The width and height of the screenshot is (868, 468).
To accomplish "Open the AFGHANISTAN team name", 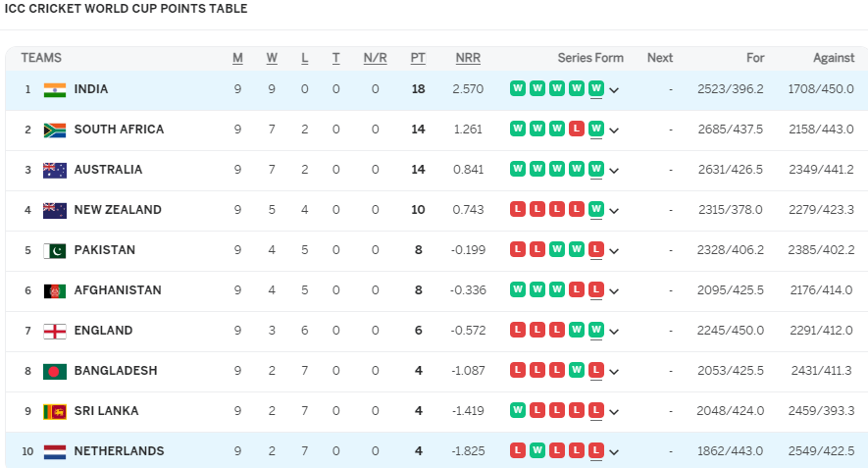I will 118,290.
